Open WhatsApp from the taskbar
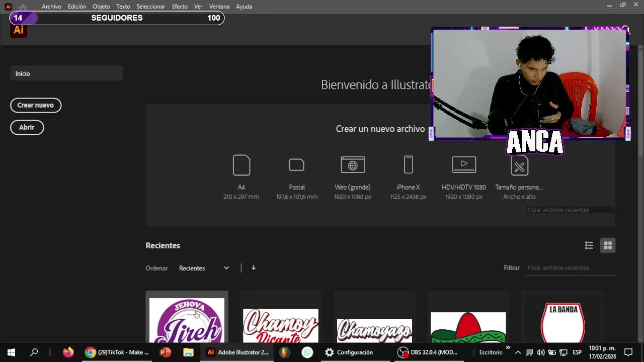The height and width of the screenshot is (362, 644). (x=307, y=352)
